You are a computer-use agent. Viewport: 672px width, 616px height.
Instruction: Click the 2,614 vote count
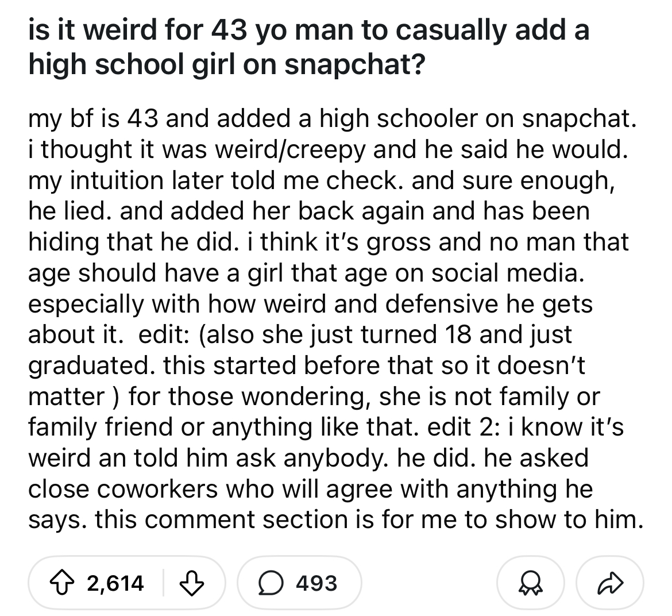coord(115,583)
